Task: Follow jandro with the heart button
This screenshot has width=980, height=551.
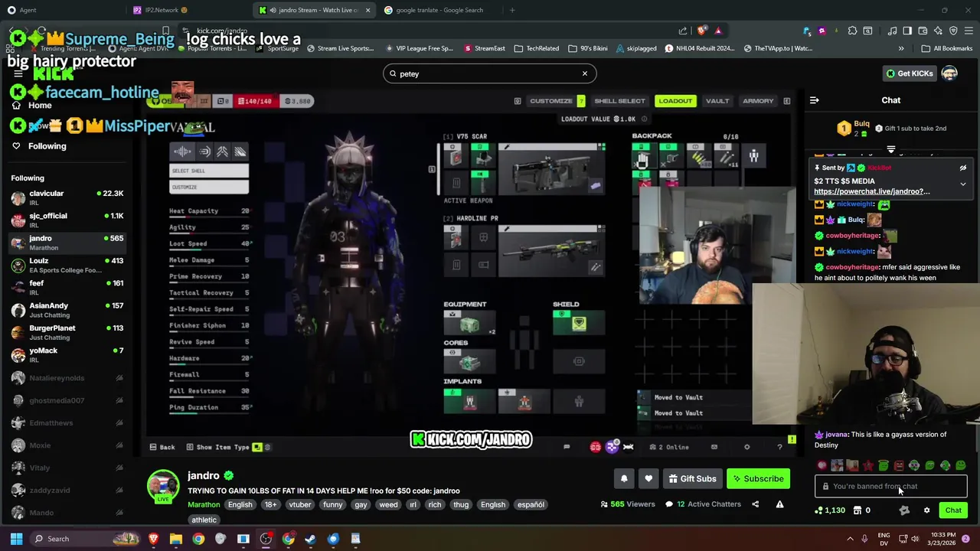Action: 648,479
